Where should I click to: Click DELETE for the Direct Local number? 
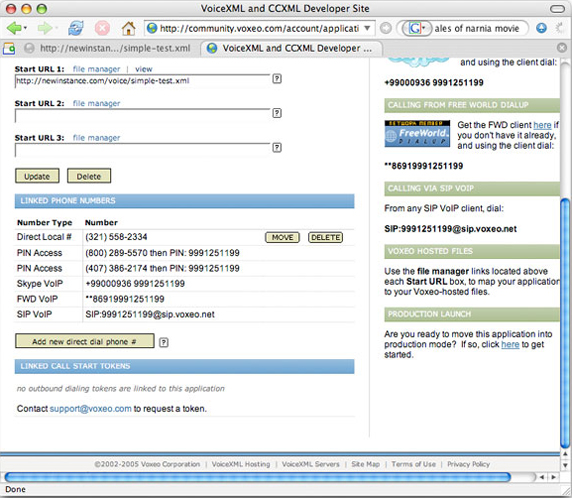click(325, 237)
